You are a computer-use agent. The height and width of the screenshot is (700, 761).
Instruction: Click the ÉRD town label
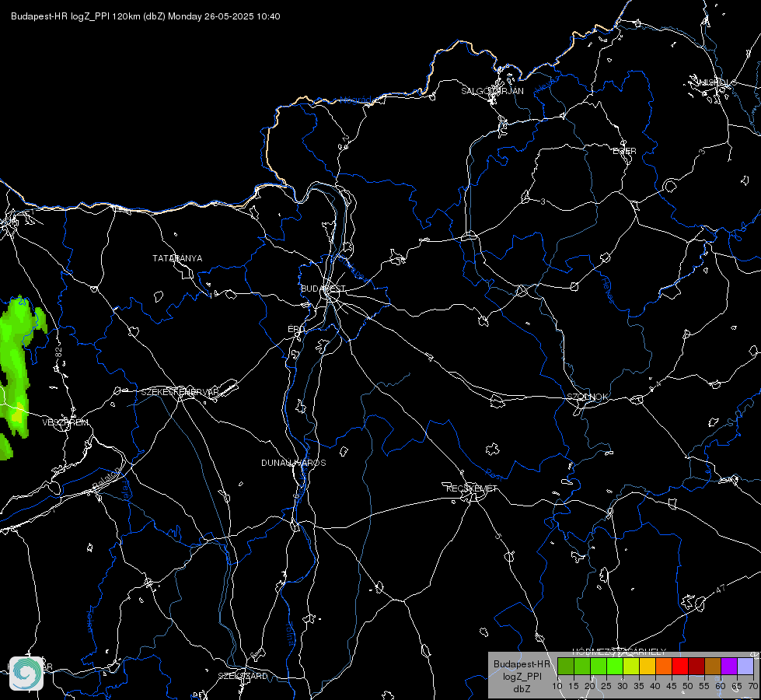coord(296,329)
